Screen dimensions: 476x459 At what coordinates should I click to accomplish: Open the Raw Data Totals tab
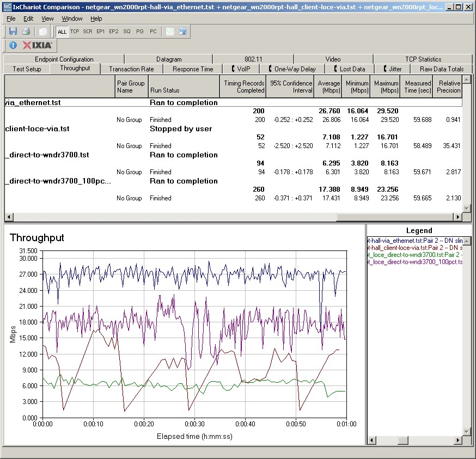tap(442, 69)
